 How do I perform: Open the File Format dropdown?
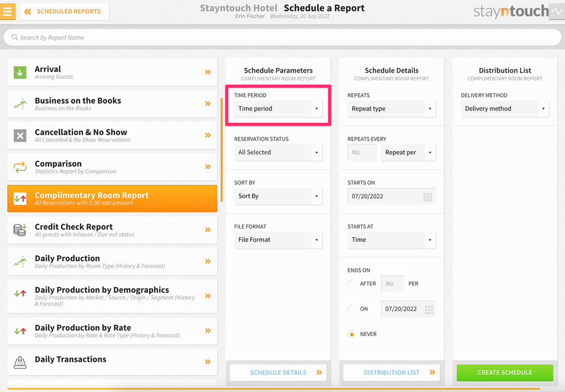[x=278, y=240]
